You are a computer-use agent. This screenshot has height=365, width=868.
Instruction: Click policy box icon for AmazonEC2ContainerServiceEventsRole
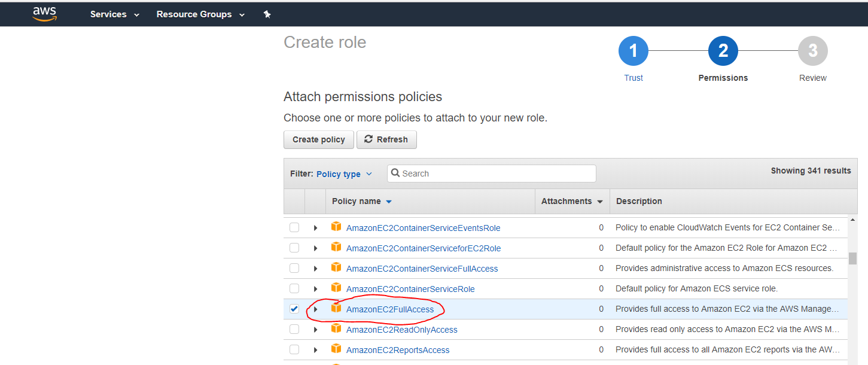(x=336, y=227)
